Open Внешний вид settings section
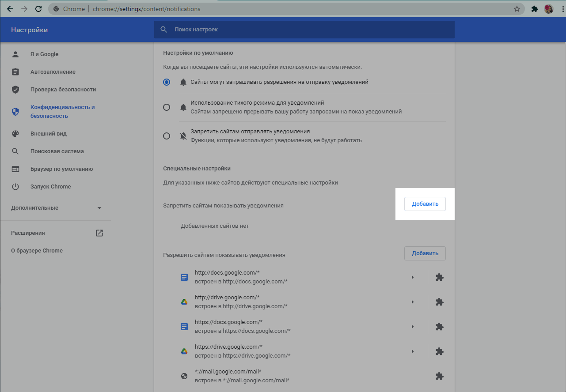Image resolution: width=566 pixels, height=392 pixels. (x=49, y=134)
